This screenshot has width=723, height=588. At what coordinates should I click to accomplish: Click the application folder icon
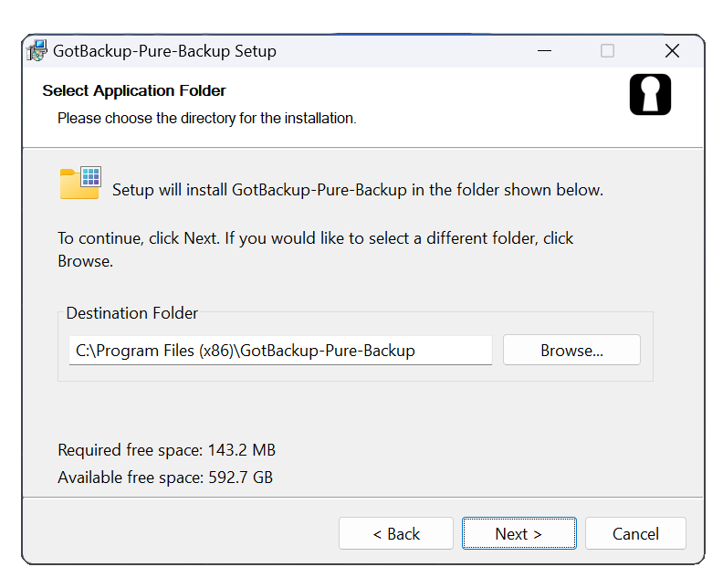click(80, 184)
